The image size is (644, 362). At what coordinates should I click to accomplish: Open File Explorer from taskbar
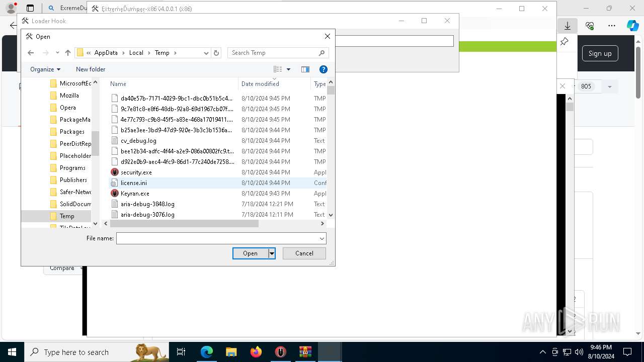point(231,352)
